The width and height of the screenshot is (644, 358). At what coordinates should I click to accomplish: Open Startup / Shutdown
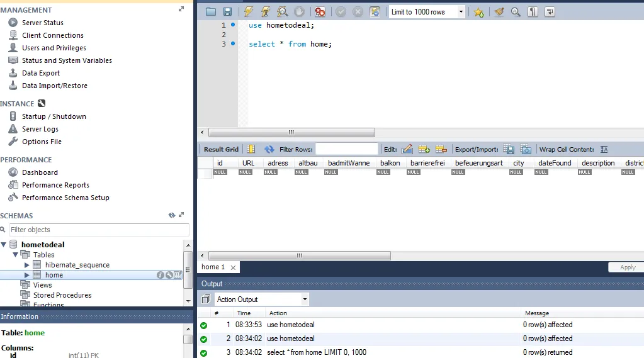click(x=54, y=116)
